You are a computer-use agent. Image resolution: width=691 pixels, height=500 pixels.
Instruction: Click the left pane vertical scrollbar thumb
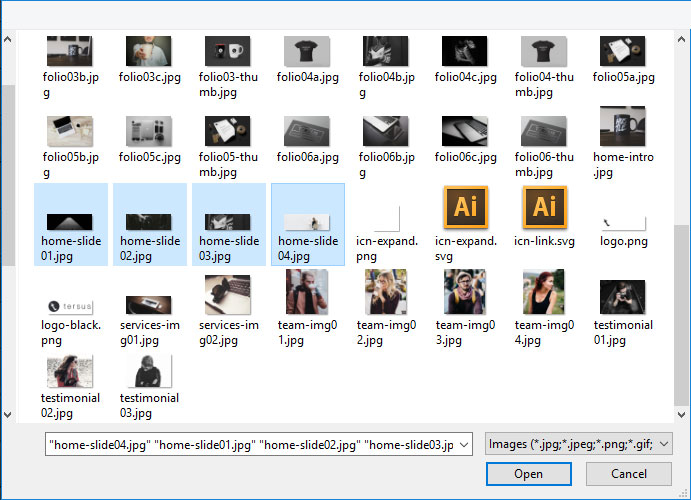[8, 176]
